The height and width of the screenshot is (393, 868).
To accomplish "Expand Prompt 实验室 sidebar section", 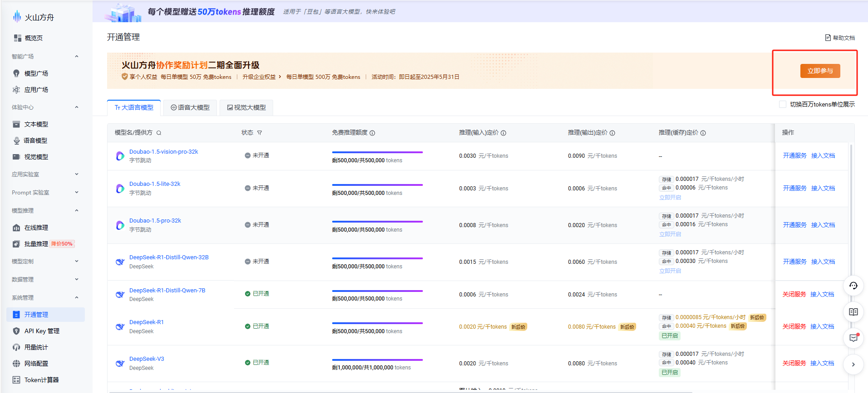I will click(77, 192).
